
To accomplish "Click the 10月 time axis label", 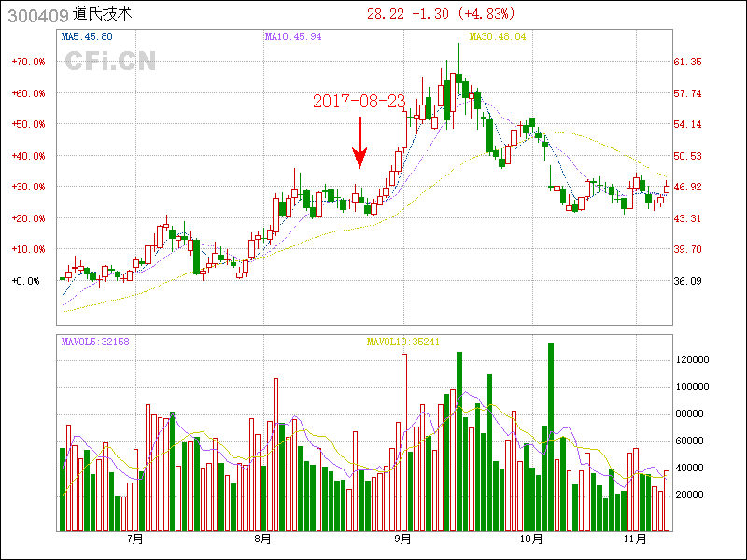I will [x=531, y=539].
